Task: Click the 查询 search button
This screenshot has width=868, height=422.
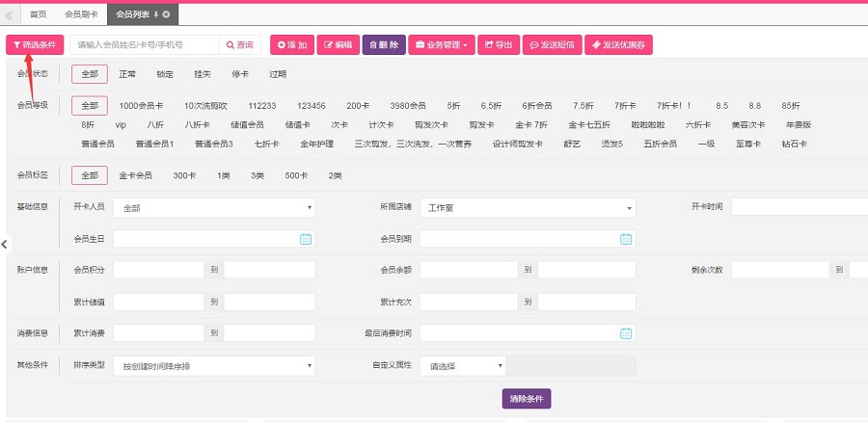Action: (240, 44)
